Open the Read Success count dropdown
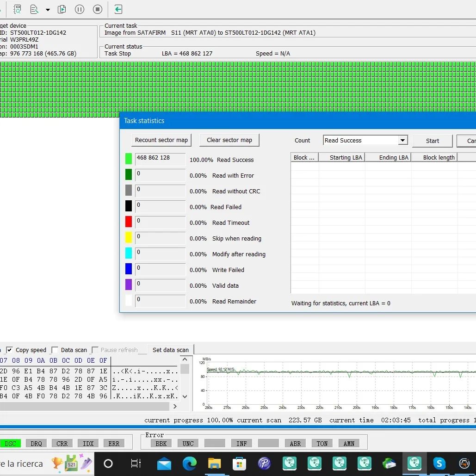 point(402,141)
